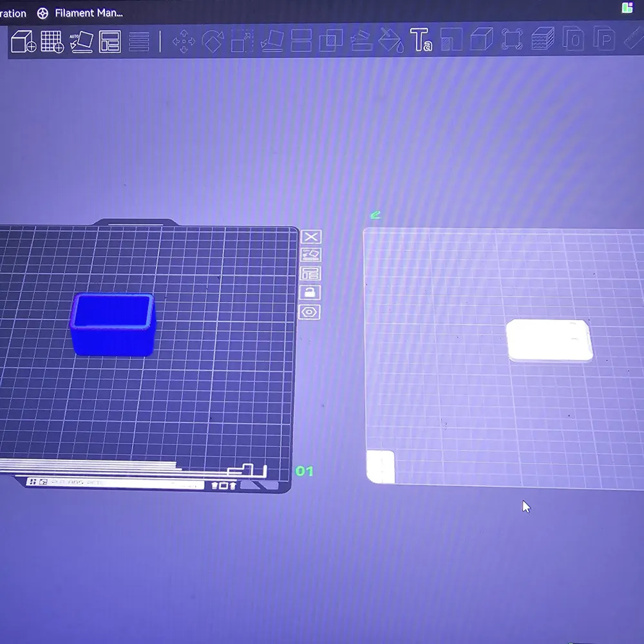Click the green icon in top-right corner
644x644 pixels.
pos(627,7)
